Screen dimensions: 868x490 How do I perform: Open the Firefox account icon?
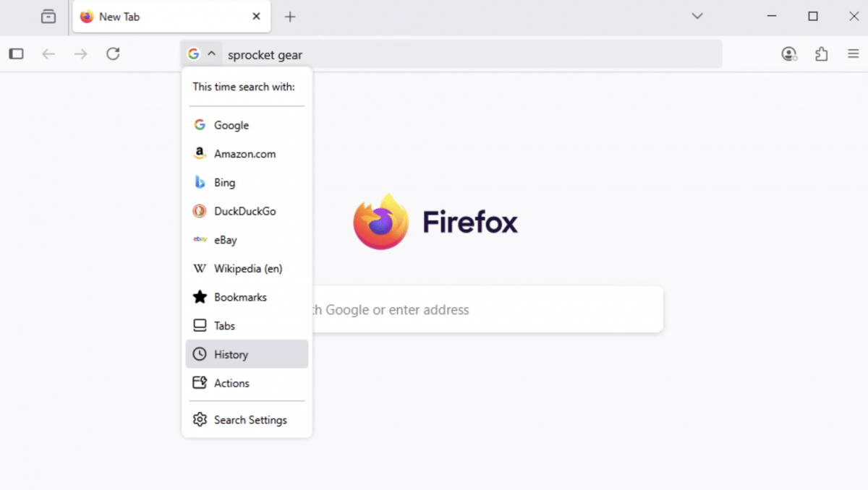pos(789,53)
